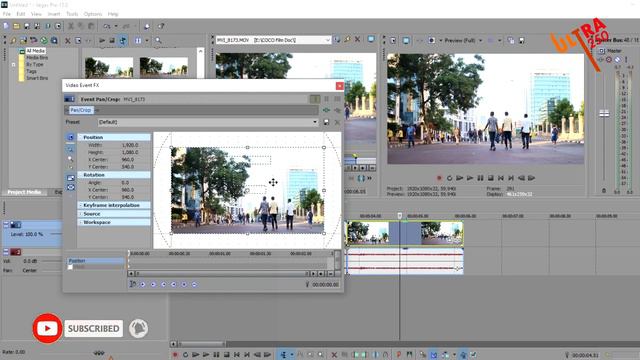Click the main timeline Record button
The width and height of the screenshot is (640, 360).
tap(175, 355)
